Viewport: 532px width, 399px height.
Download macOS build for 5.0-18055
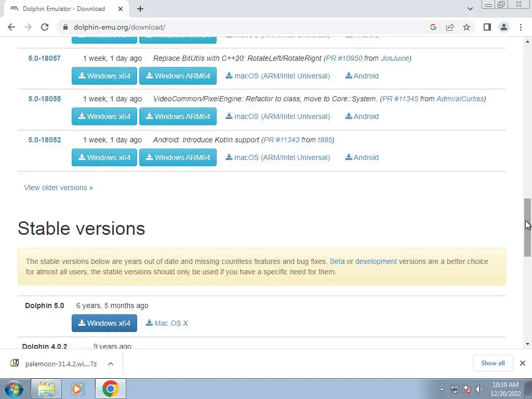277,116
